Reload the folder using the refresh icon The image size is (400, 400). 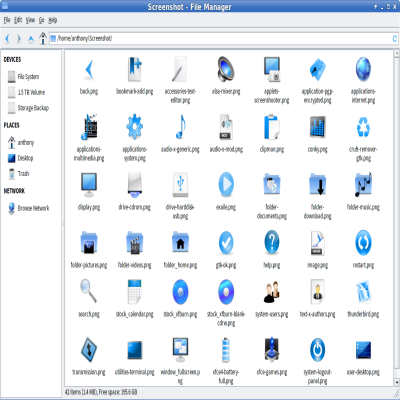tap(394, 38)
